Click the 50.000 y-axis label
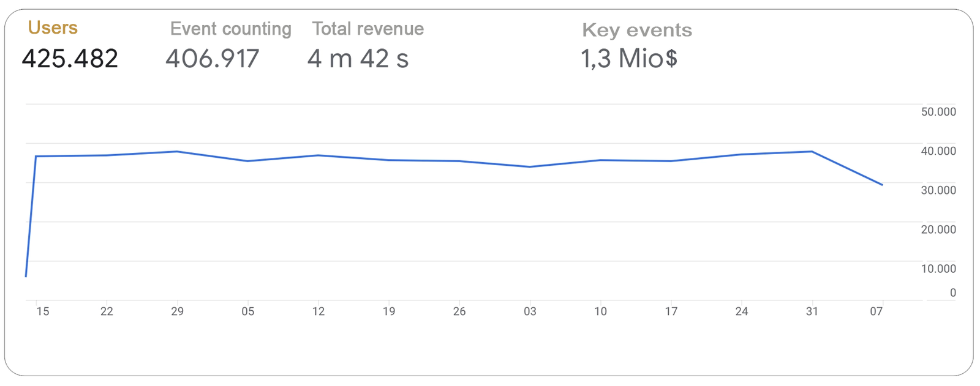The width and height of the screenshot is (980, 386). [x=938, y=112]
